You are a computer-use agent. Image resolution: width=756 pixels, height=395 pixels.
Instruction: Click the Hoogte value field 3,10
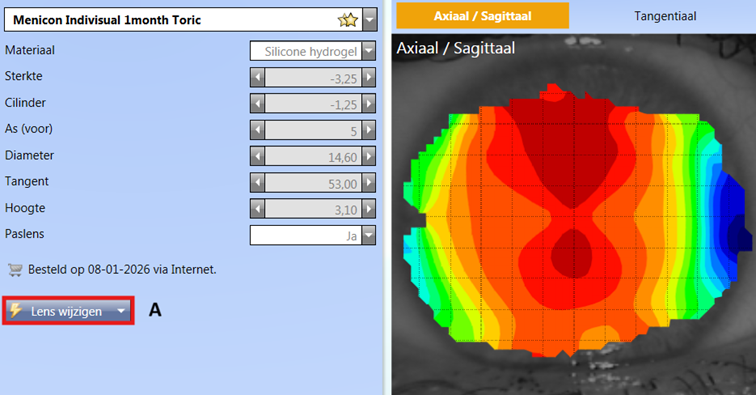[x=313, y=209]
